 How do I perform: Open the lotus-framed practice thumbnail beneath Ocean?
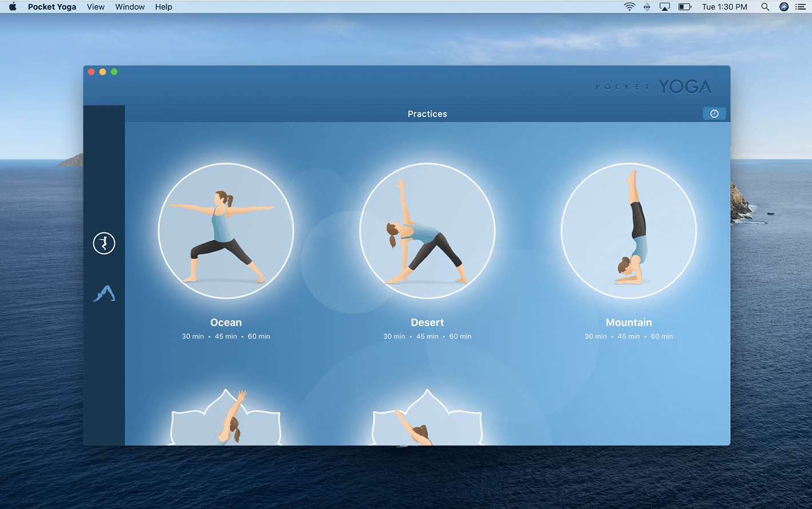click(x=226, y=417)
